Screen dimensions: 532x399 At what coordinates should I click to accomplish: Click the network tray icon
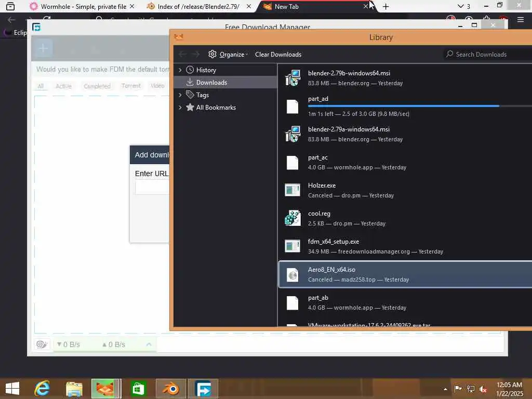click(471, 389)
